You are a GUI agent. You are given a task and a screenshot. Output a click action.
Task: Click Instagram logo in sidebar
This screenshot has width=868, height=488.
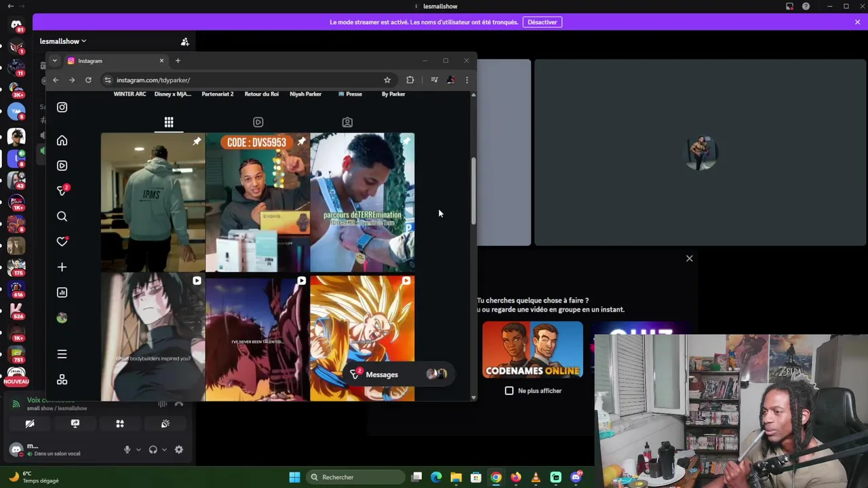tap(62, 107)
